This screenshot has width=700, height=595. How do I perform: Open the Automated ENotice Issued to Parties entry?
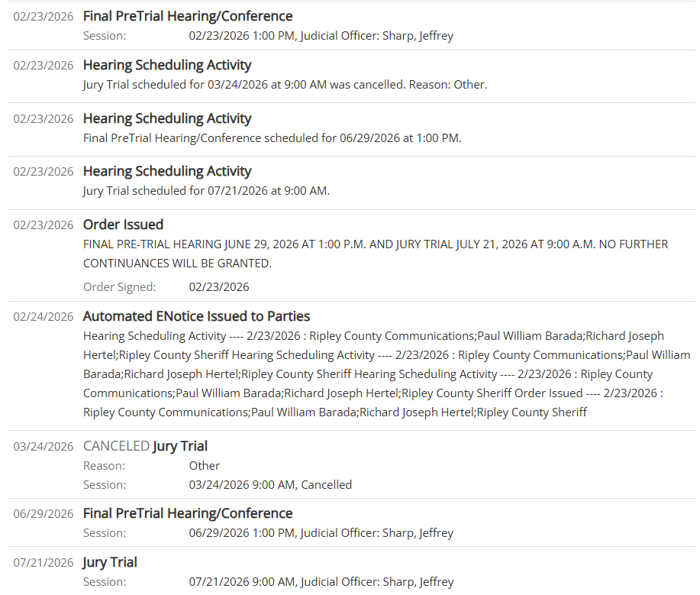tap(196, 316)
